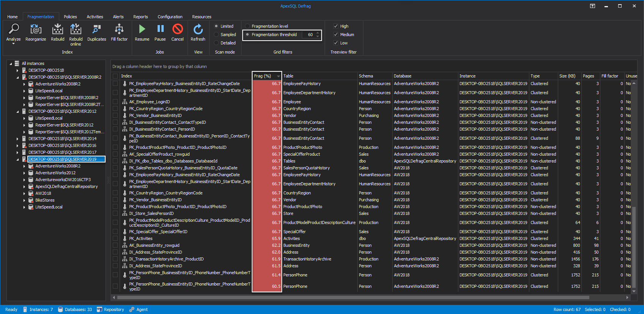Select Limited scan mode
Screen dimensions: 644x314
click(216, 26)
